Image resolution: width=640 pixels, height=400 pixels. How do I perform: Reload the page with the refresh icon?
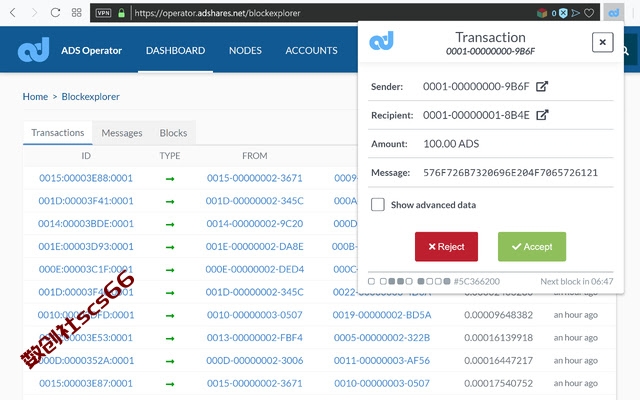(x=55, y=13)
